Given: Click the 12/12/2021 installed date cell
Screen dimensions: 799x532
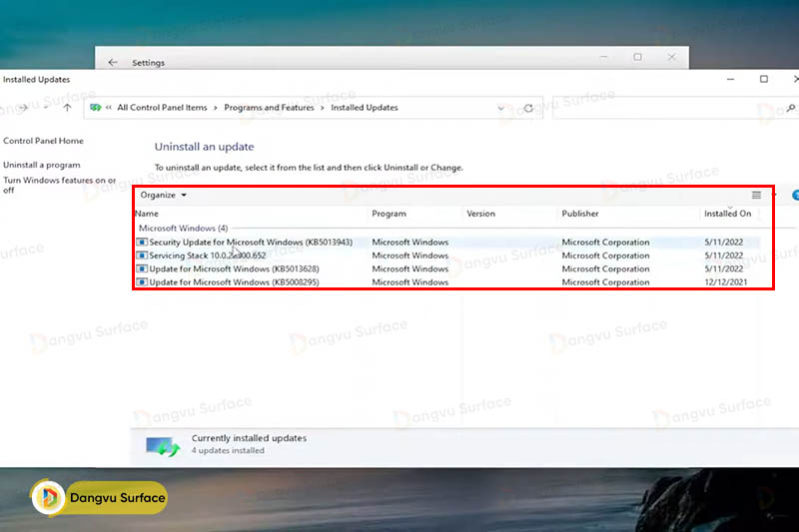Looking at the screenshot, I should click(726, 282).
